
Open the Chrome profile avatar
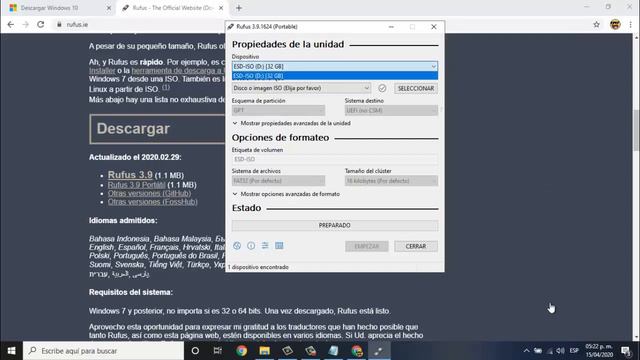(x=615, y=24)
